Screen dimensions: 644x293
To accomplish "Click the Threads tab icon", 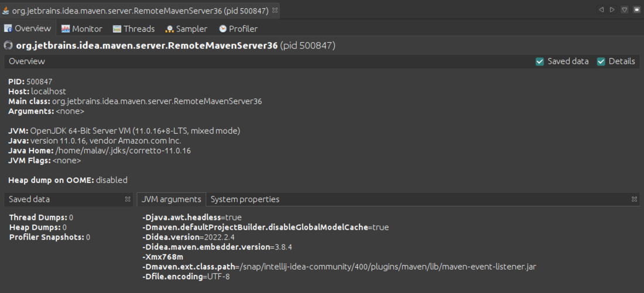I will click(x=117, y=29).
